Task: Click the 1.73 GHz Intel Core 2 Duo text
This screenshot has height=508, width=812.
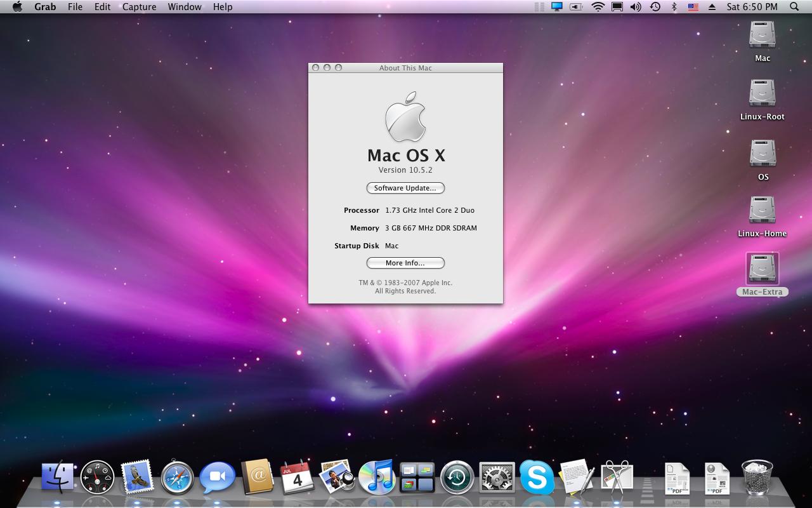Action: pos(429,210)
